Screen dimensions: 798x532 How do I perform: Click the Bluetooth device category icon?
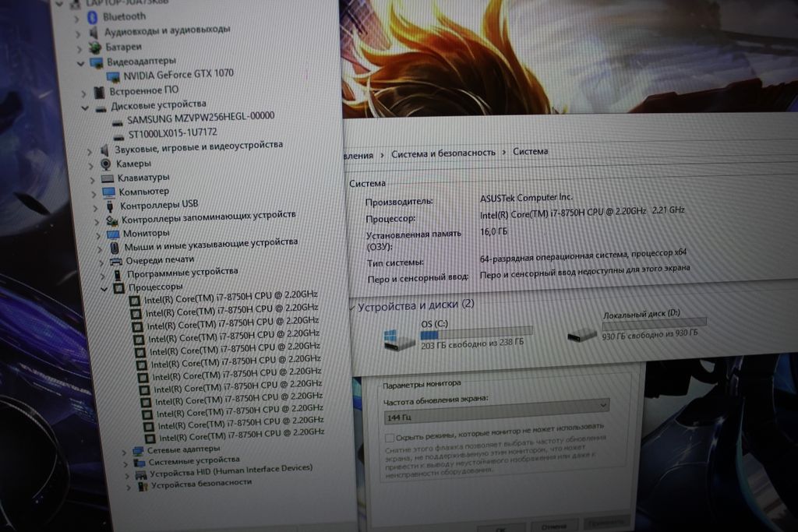(x=94, y=16)
